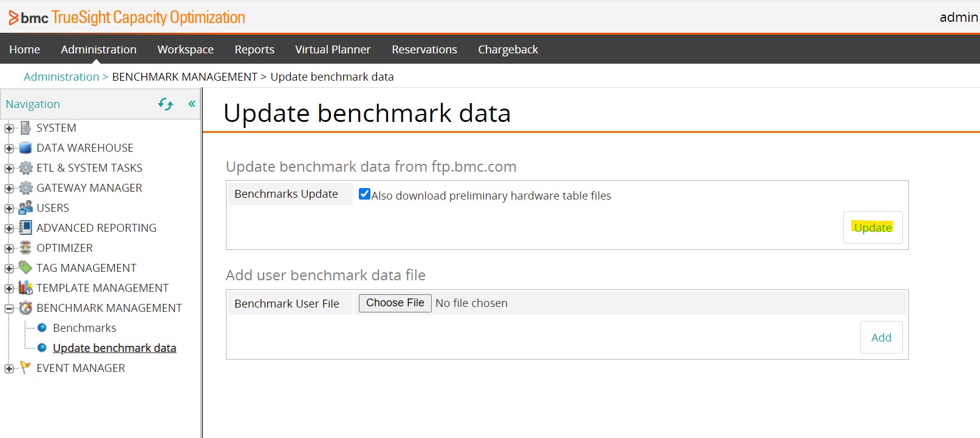This screenshot has width=980, height=438.
Task: Click the navigation refresh arrows icon
Action: (165, 104)
